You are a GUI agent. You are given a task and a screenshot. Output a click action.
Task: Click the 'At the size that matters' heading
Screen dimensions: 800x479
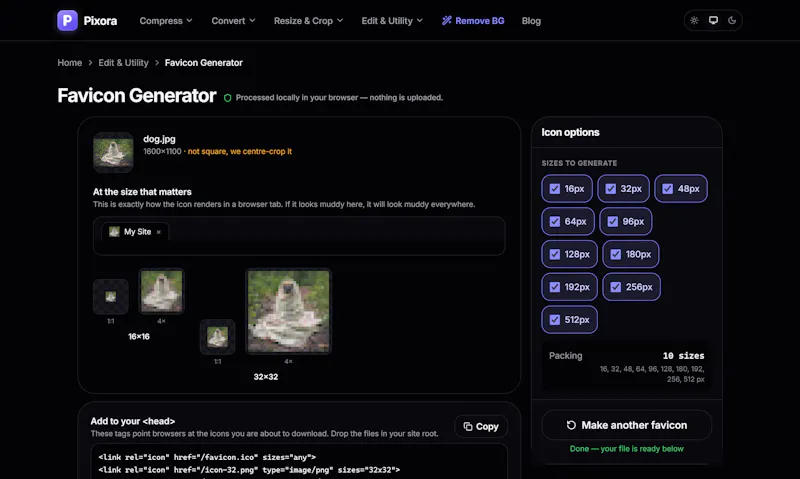point(142,192)
